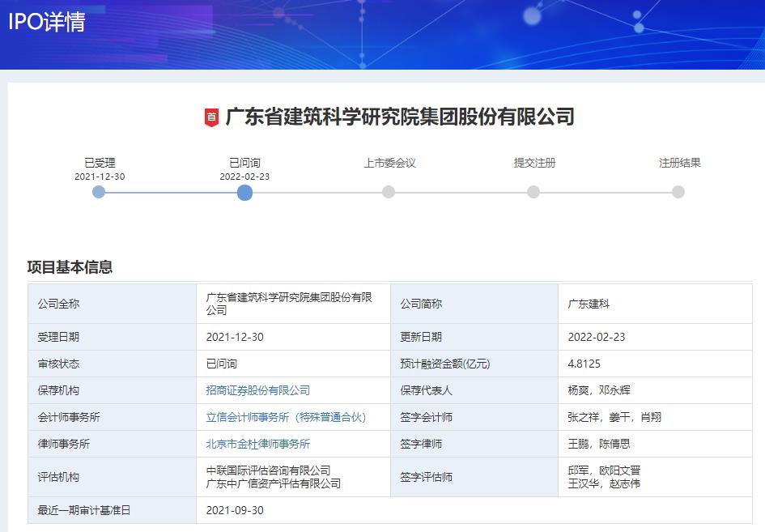This screenshot has height=532, width=765.
Task: Click the 2021-09-30 audit base date value
Action: click(x=235, y=510)
